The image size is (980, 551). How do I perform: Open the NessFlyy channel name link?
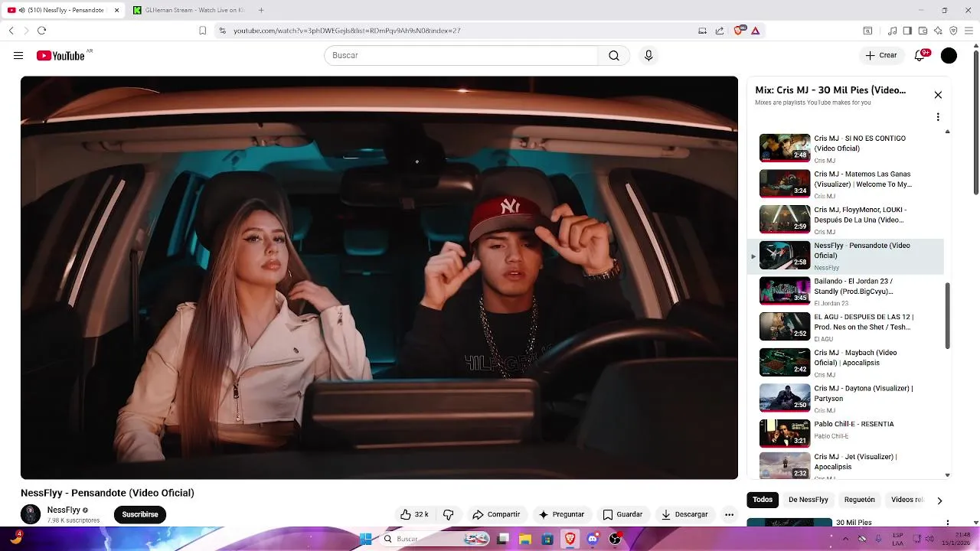point(64,510)
